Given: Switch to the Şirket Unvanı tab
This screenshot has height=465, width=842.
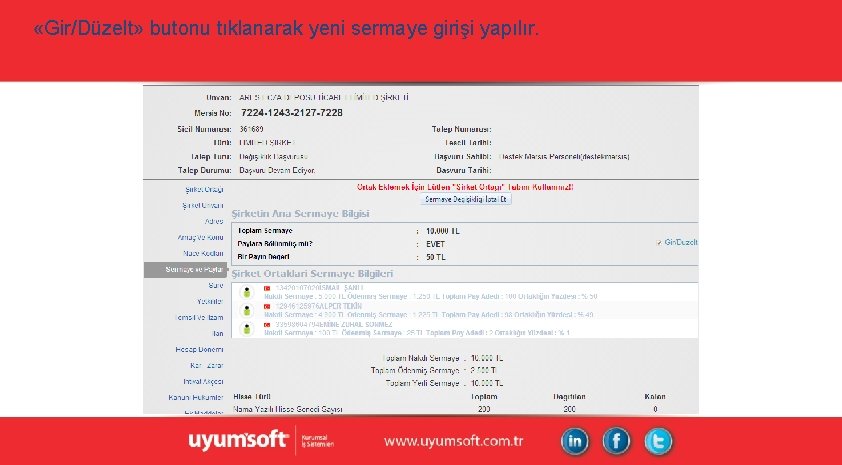Looking at the screenshot, I should pos(202,206).
